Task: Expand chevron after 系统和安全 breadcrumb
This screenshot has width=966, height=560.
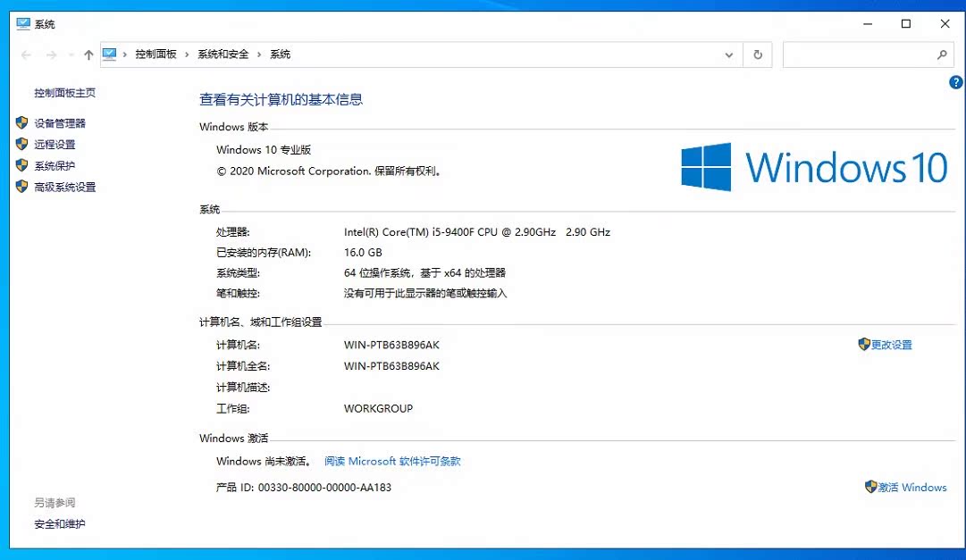Action: point(259,54)
